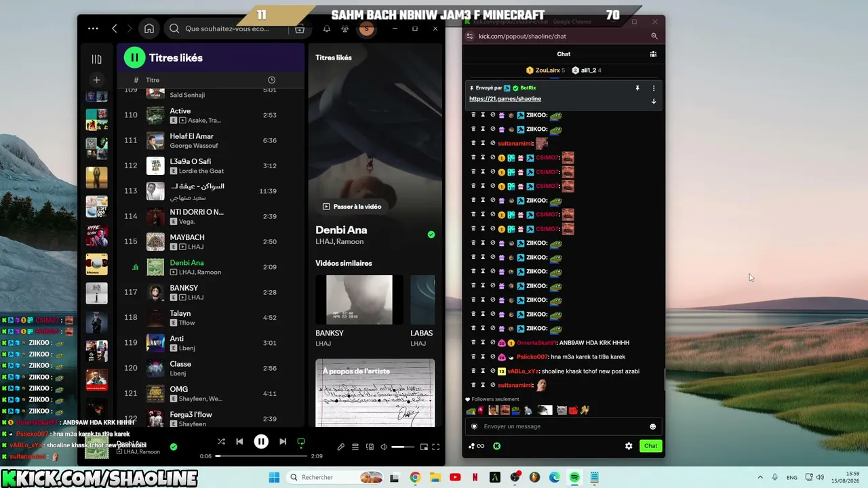Open the Chrome site information icon

(x=469, y=36)
